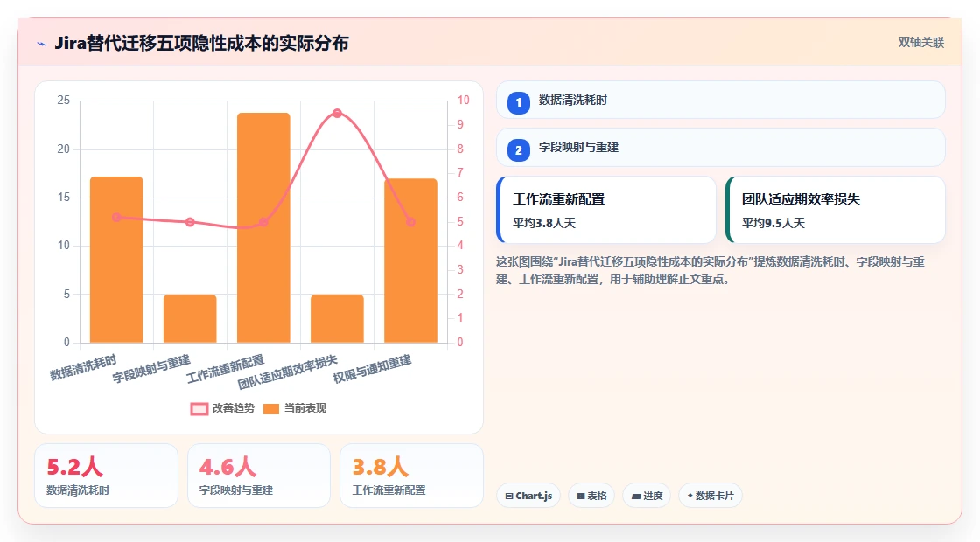This screenshot has width=980, height=542.
Task: Click the 3.8人 工作流重新配置 stat card
Action: pos(412,476)
